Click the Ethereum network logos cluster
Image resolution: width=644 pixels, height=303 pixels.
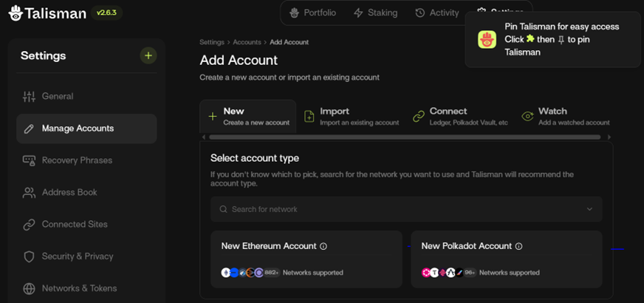pyautogui.click(x=242, y=272)
